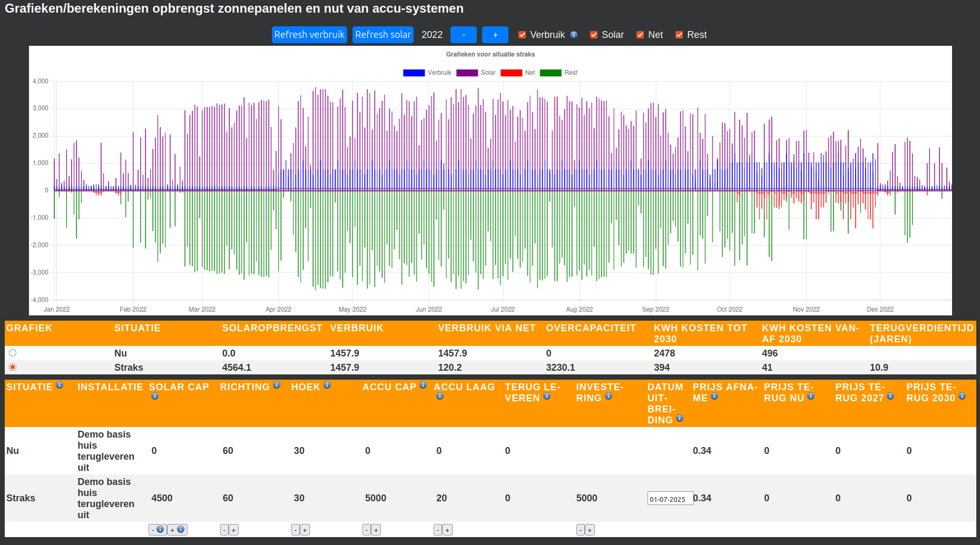980x545 pixels.
Task: Decrease the year with minus button
Action: click(464, 35)
